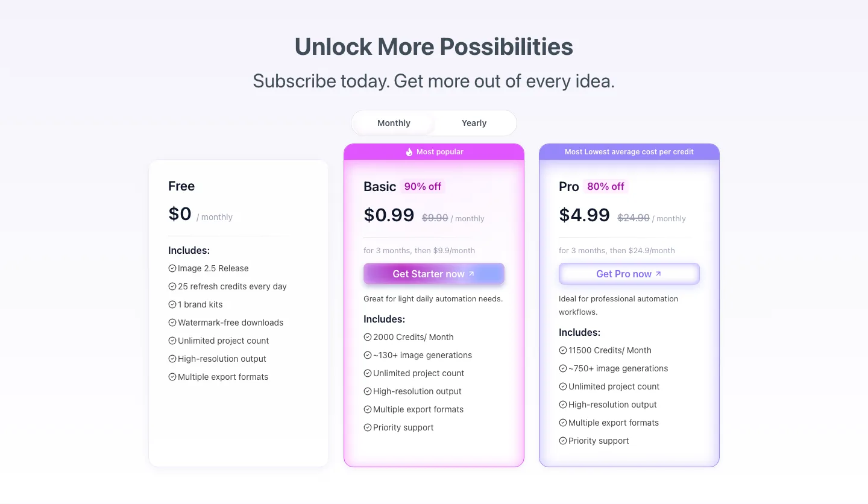Click the Get Starter now button
This screenshot has width=868, height=504.
[x=434, y=274]
